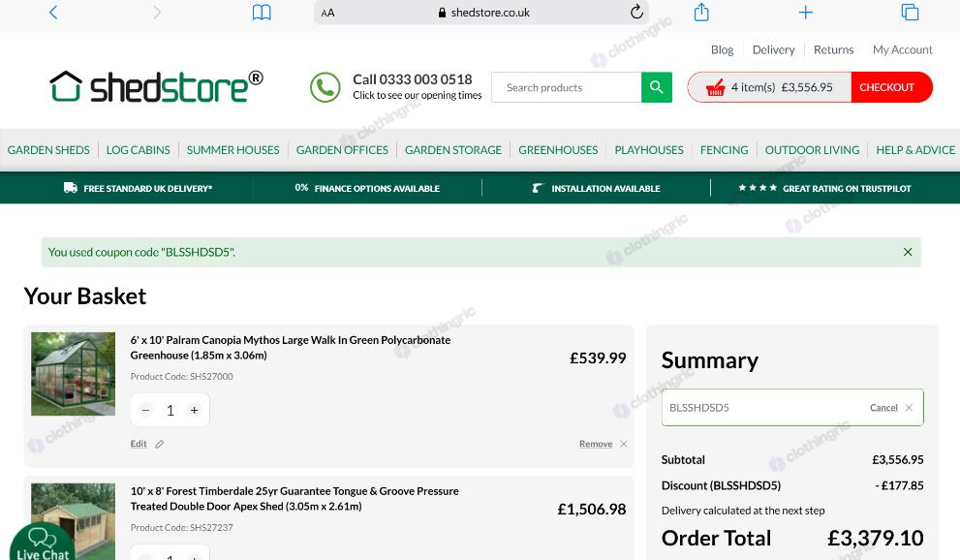Click the green phone call icon
The height and width of the screenshot is (560, 960).
325,87
